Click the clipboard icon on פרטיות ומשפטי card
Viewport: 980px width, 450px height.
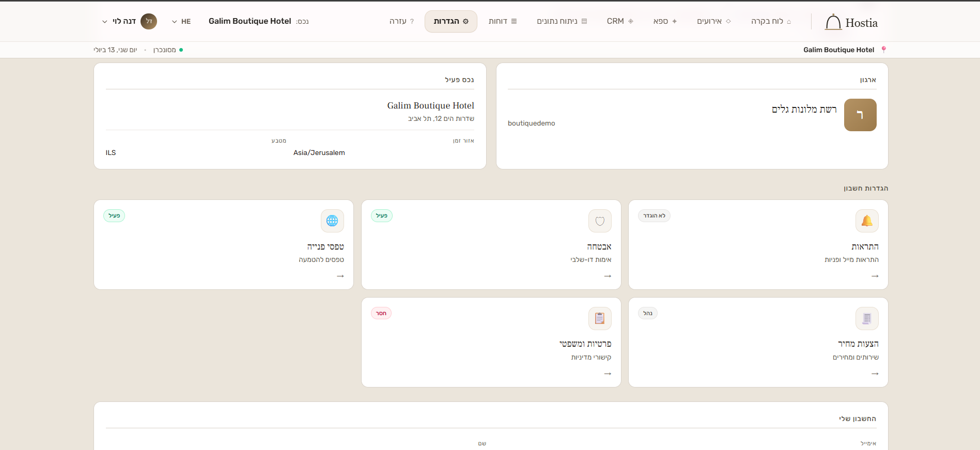pos(600,318)
